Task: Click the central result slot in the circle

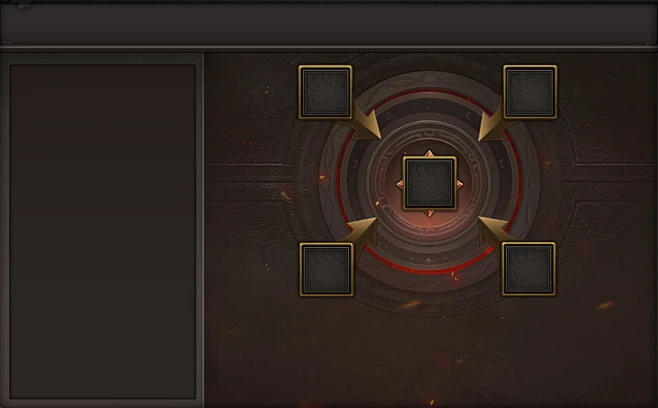Action: point(429,183)
